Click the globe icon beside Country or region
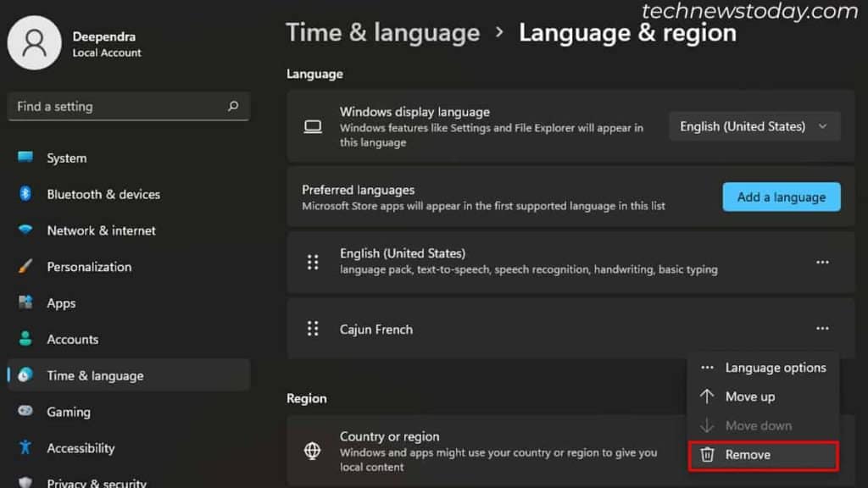The width and height of the screenshot is (868, 488). point(313,451)
